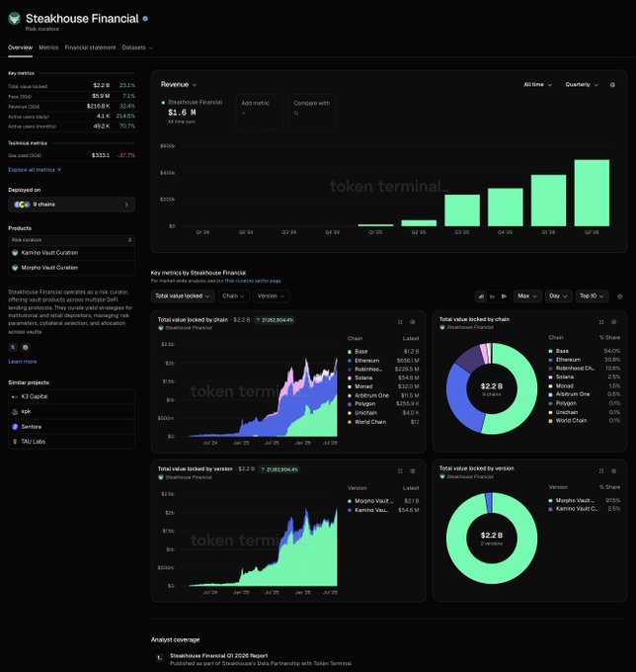Switch to the Overview tab
Viewport: 636px width, 672px height.
click(x=20, y=47)
